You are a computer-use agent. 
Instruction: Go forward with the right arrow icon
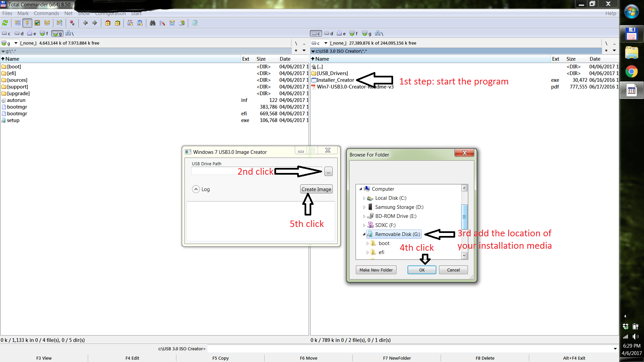(95, 23)
